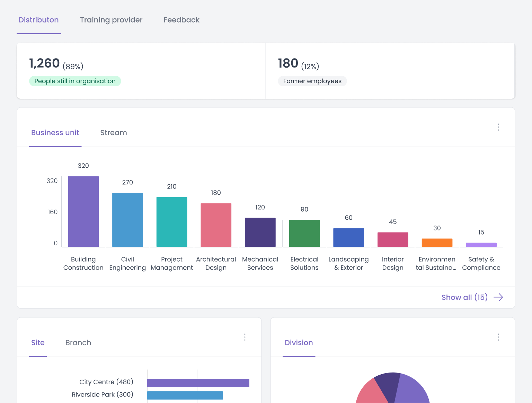Click the People still in organisation badge
Image resolution: width=532 pixels, height=403 pixels.
(x=75, y=81)
